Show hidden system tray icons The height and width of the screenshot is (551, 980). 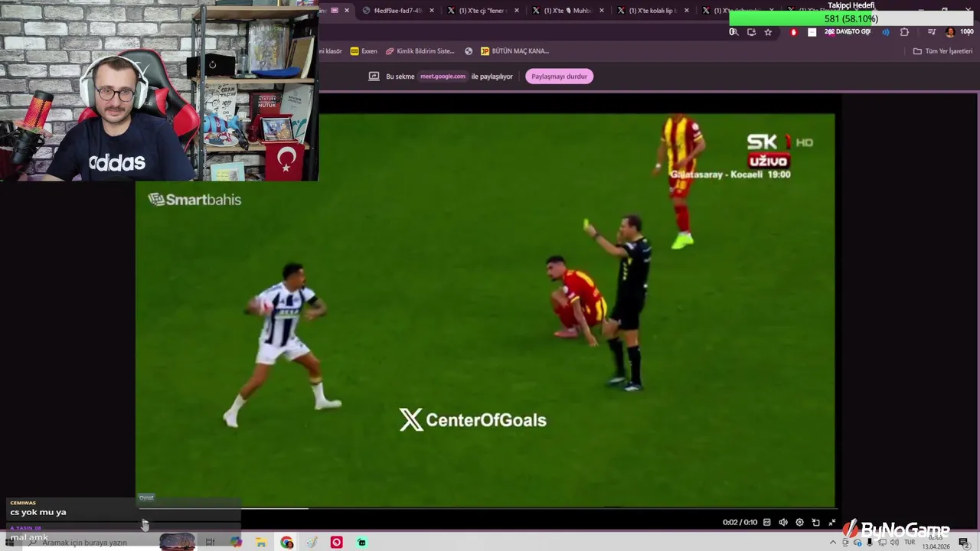pyautogui.click(x=833, y=543)
